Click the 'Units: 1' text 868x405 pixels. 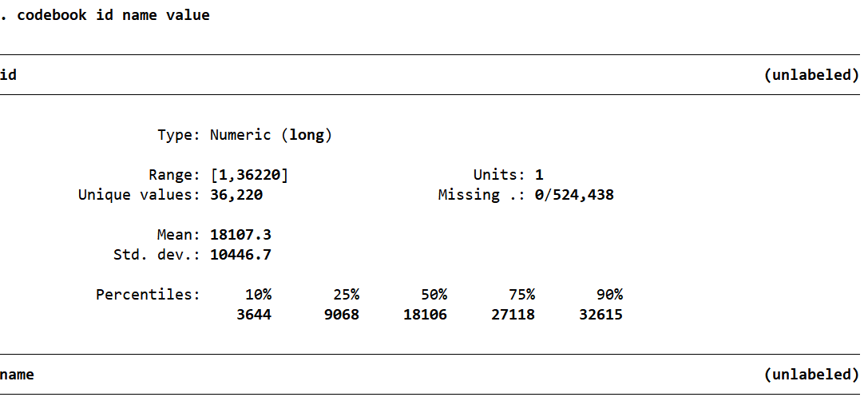508,175
